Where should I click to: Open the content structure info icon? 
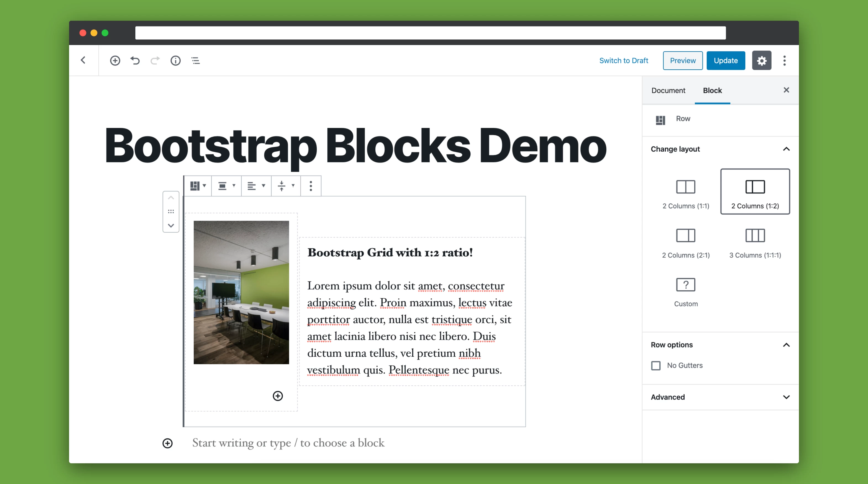click(x=175, y=61)
